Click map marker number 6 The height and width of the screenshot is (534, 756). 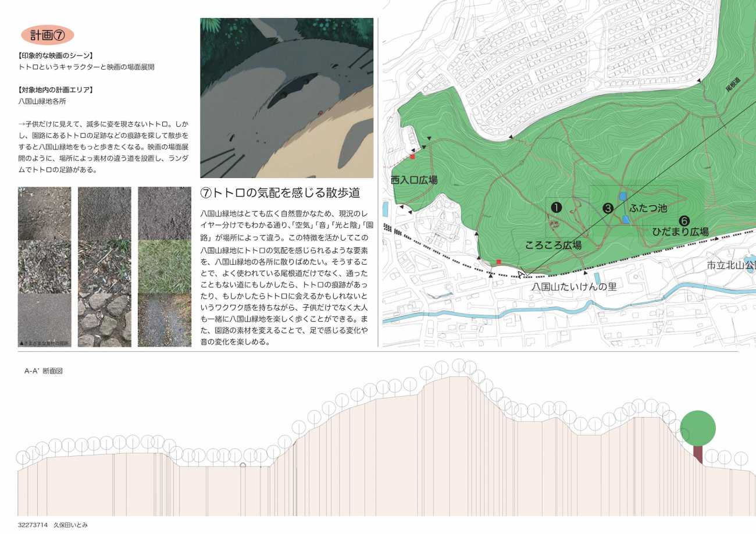tap(684, 220)
